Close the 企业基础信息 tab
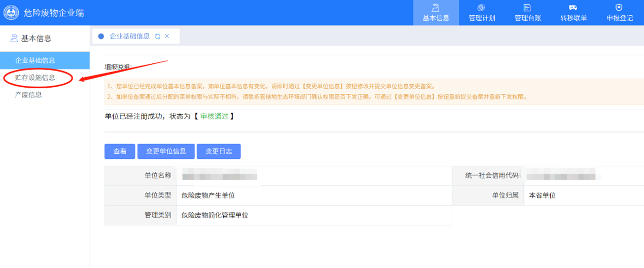The image size is (644, 268). click(167, 37)
